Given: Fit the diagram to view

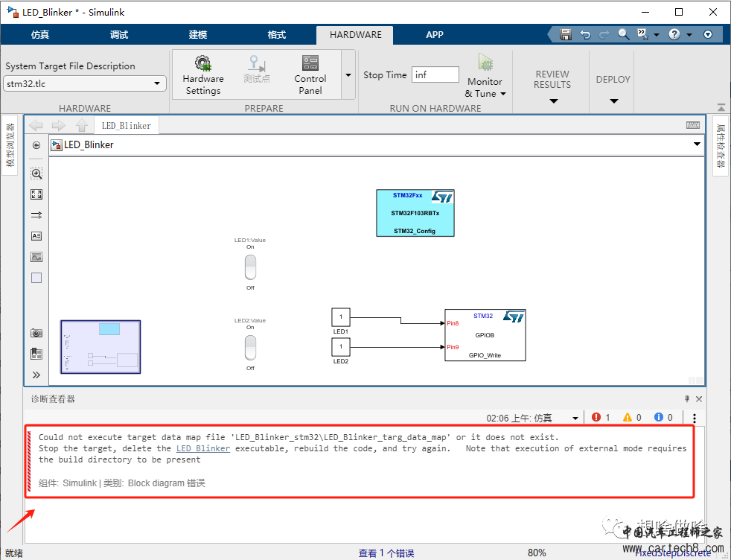Looking at the screenshot, I should point(36,194).
